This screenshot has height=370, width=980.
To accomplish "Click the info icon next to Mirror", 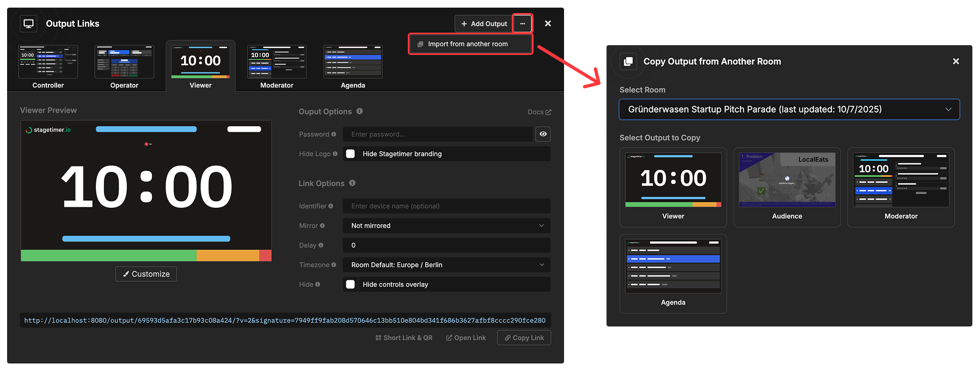I will tap(322, 225).
